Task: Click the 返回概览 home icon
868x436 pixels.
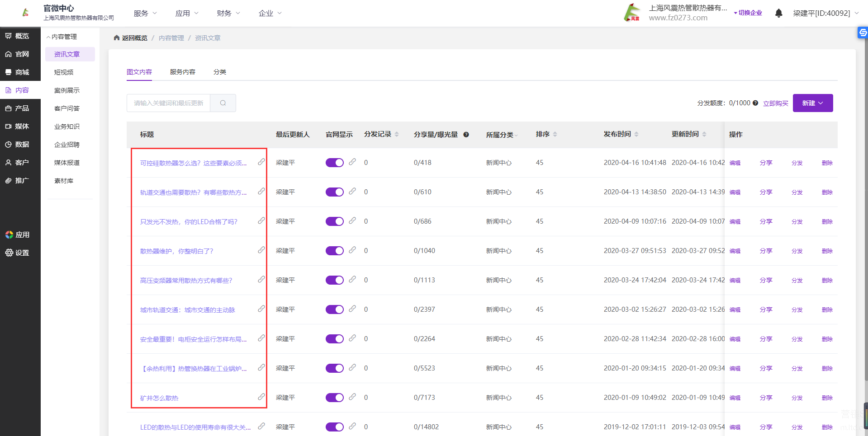Action: click(x=117, y=38)
